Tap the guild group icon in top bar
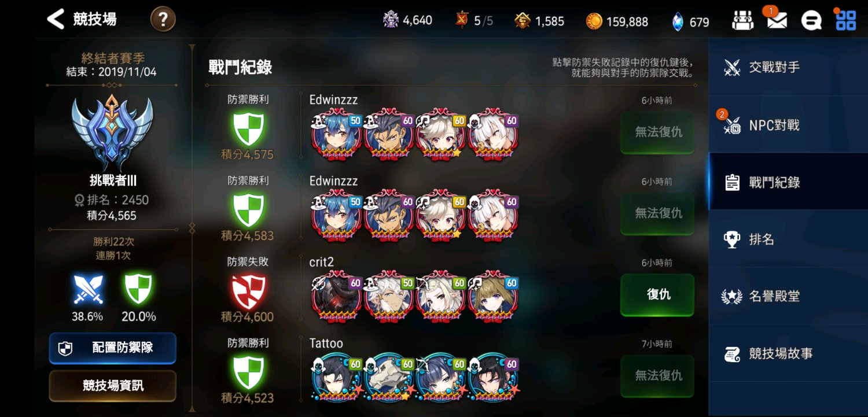 pos(743,21)
